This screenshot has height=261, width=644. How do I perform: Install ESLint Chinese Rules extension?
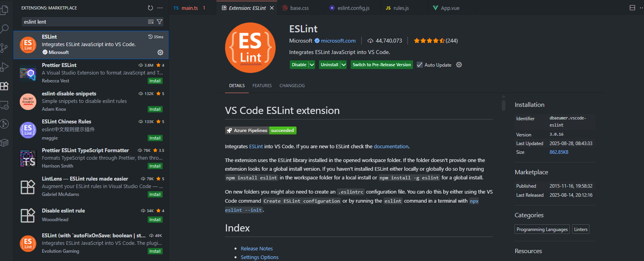[155, 138]
